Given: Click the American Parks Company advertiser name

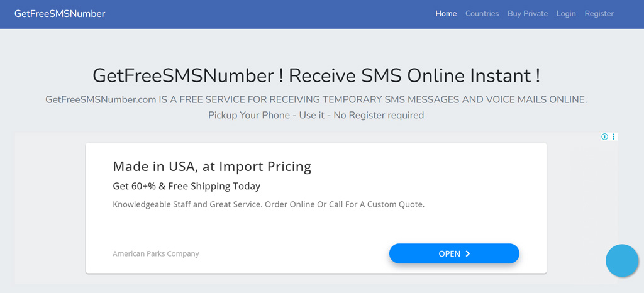Looking at the screenshot, I should (x=155, y=253).
